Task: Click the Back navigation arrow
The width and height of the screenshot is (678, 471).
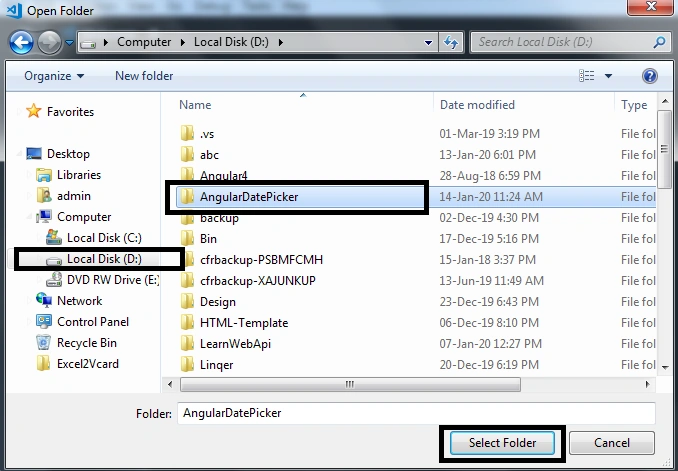Action: click(x=21, y=42)
